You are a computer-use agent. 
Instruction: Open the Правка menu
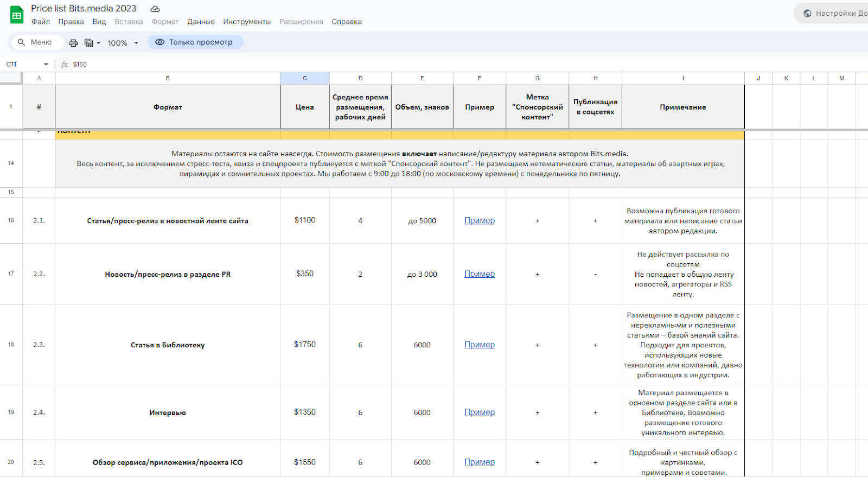[x=71, y=22]
